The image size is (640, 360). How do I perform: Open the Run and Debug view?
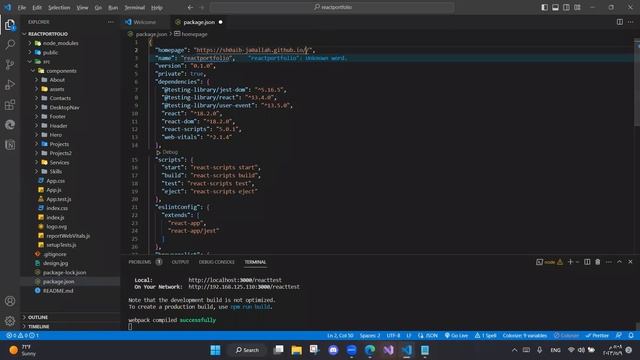click(10, 84)
